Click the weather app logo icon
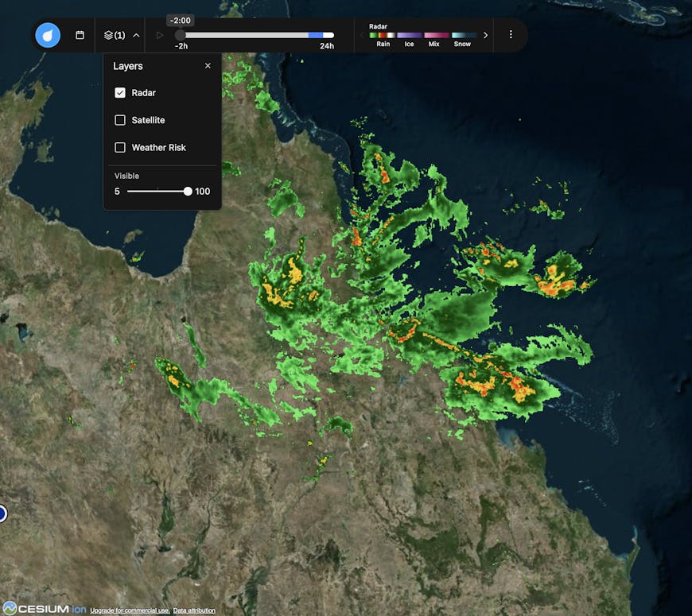Image resolution: width=692 pixels, height=616 pixels. [x=47, y=35]
